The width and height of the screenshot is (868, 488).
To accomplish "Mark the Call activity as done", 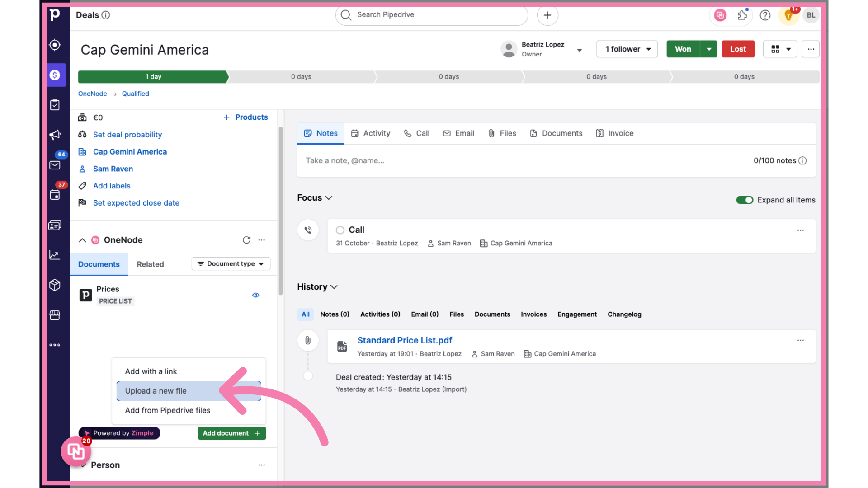I will coord(340,230).
